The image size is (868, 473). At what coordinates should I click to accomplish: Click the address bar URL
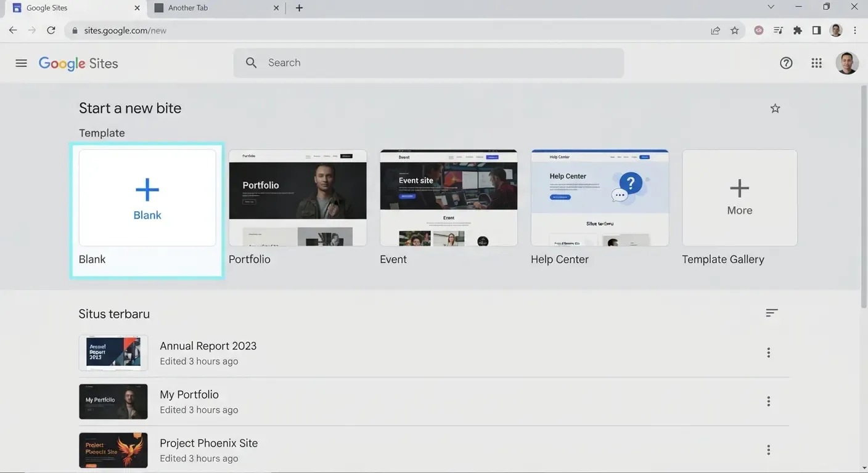125,30
